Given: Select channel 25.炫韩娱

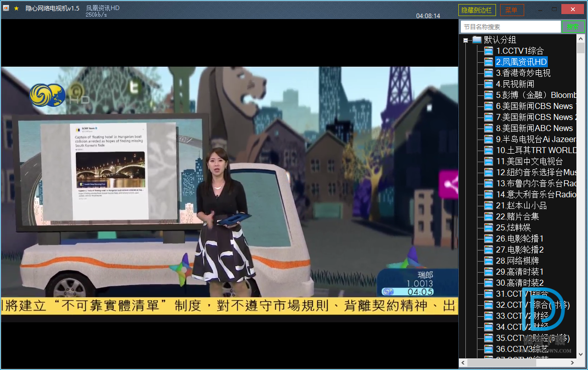Looking at the screenshot, I should point(513,228).
